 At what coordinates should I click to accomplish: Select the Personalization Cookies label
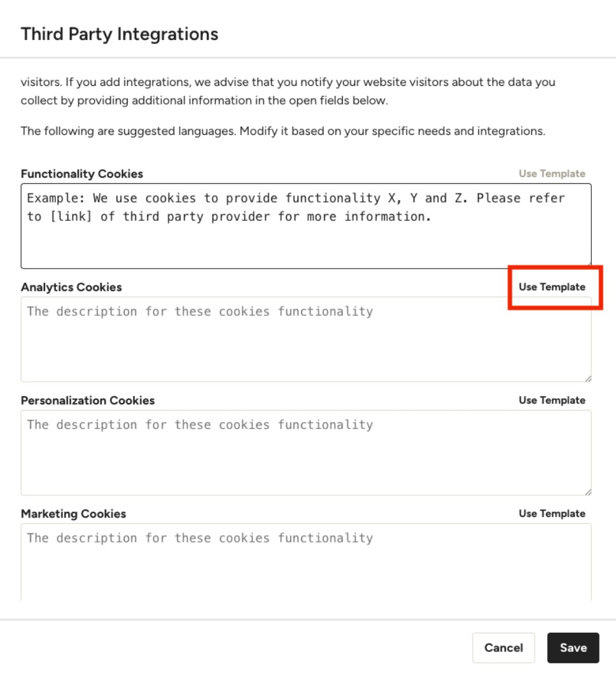(x=88, y=400)
